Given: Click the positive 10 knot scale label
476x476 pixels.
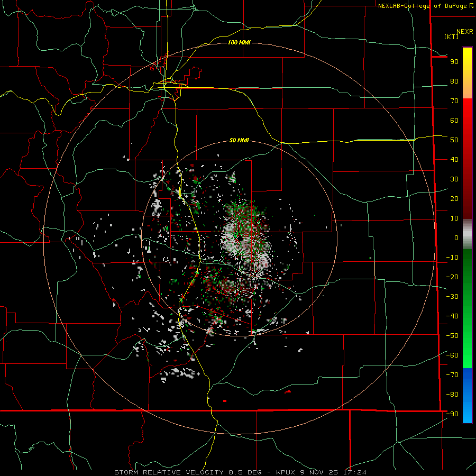Looking at the screenshot, I should coord(454,218).
